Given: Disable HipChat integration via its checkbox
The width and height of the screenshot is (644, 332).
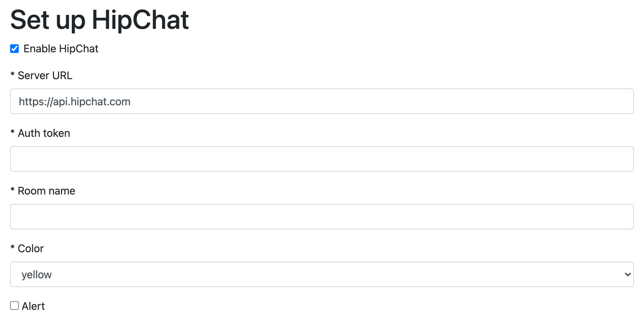Looking at the screenshot, I should [x=14, y=49].
